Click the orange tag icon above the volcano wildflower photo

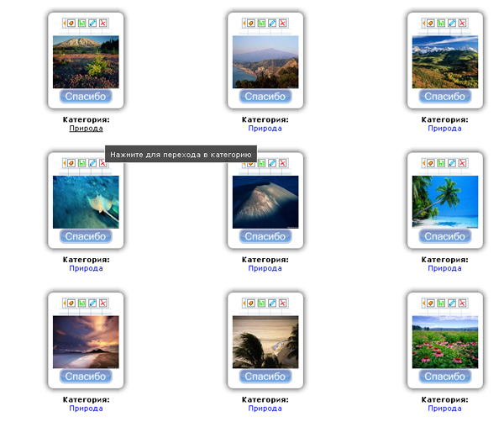tap(71, 24)
